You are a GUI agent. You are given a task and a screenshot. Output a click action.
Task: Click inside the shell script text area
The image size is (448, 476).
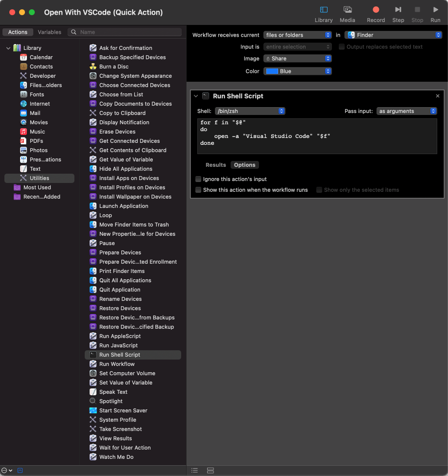[x=317, y=136]
